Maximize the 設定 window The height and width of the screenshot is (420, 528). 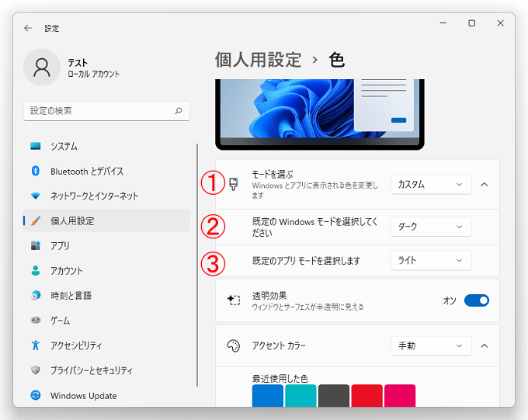pos(472,23)
